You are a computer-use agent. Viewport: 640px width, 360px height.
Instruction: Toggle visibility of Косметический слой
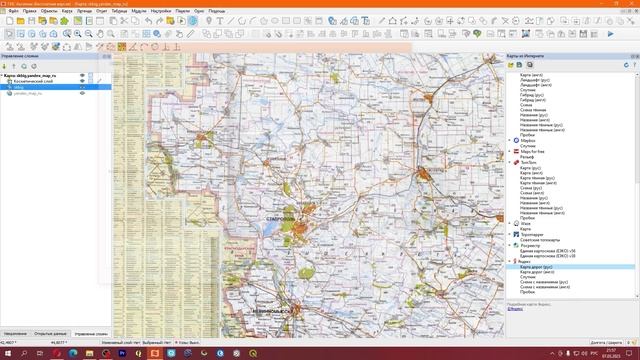[82, 81]
